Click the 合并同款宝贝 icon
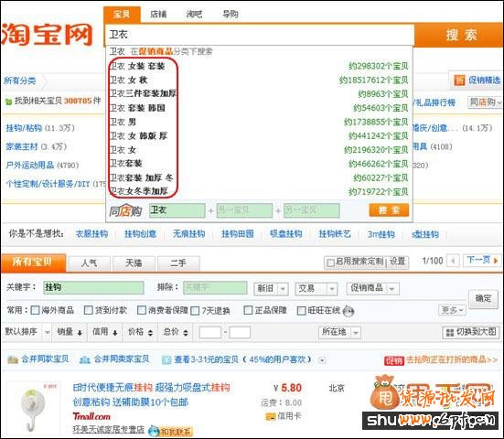504x439 pixels. click(13, 359)
